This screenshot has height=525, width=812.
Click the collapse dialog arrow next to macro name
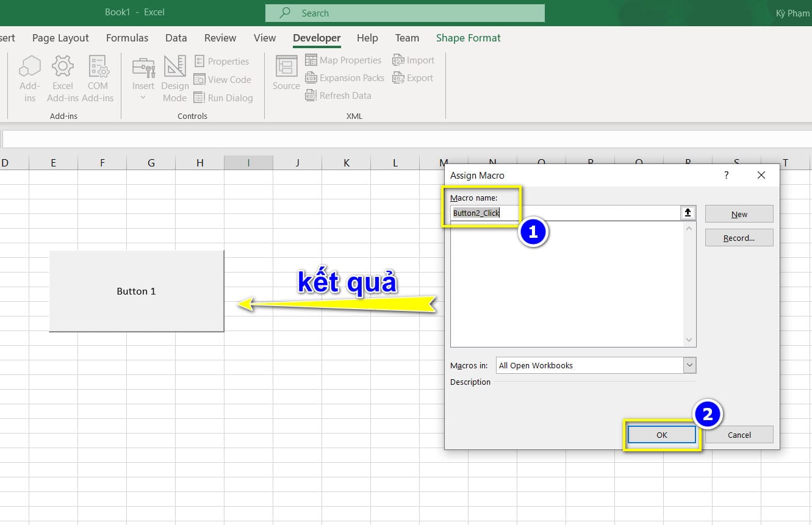(x=688, y=213)
